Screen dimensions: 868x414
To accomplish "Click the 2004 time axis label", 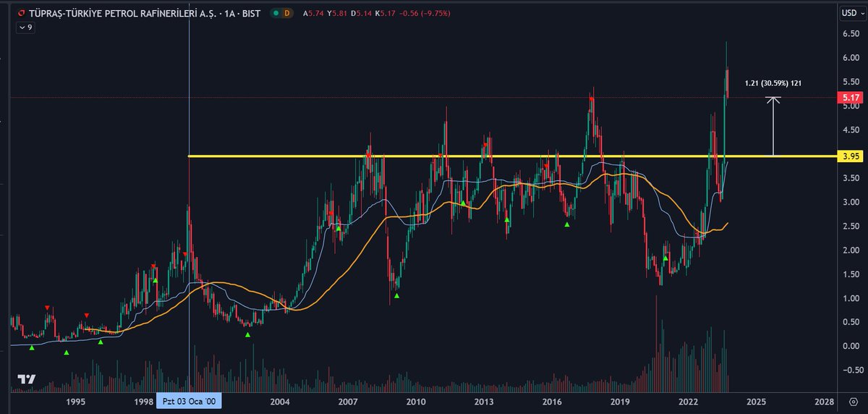I will pos(279,400).
